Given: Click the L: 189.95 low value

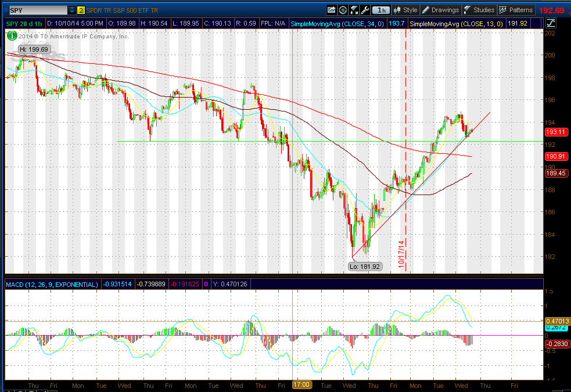Looking at the screenshot, I should 186,24.
